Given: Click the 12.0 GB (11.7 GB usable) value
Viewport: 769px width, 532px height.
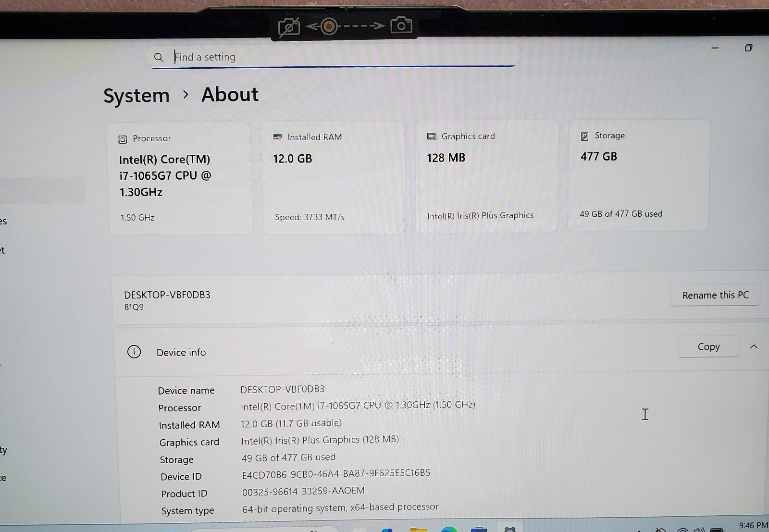Looking at the screenshot, I should coord(291,423).
